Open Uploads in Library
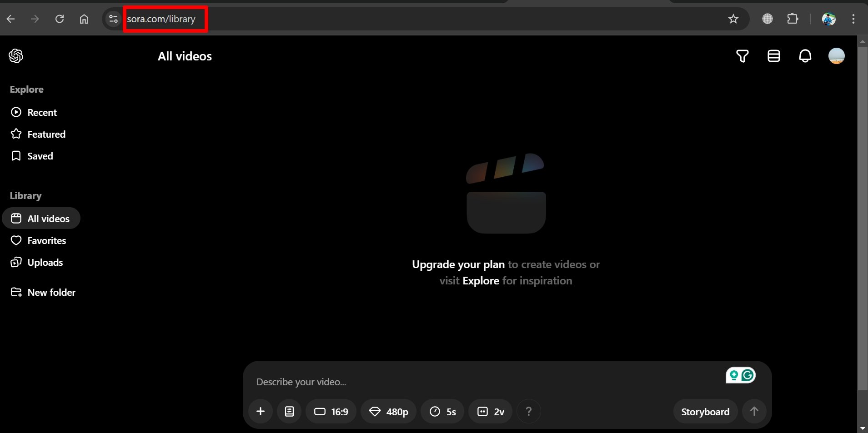The height and width of the screenshot is (433, 868). (x=37, y=262)
